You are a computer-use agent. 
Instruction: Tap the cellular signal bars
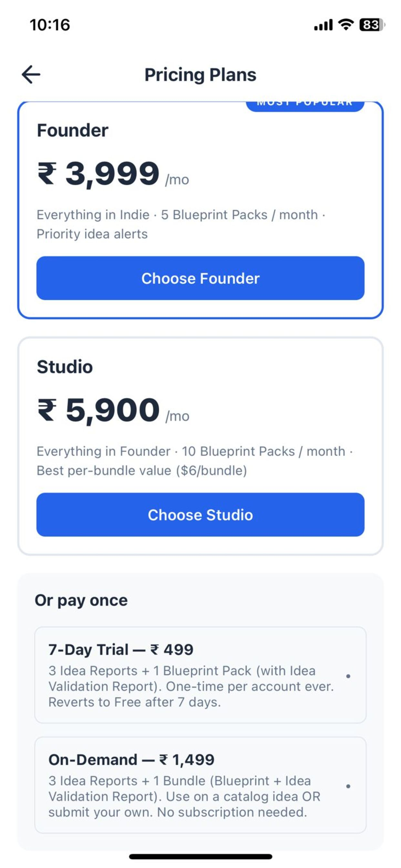coord(323,25)
